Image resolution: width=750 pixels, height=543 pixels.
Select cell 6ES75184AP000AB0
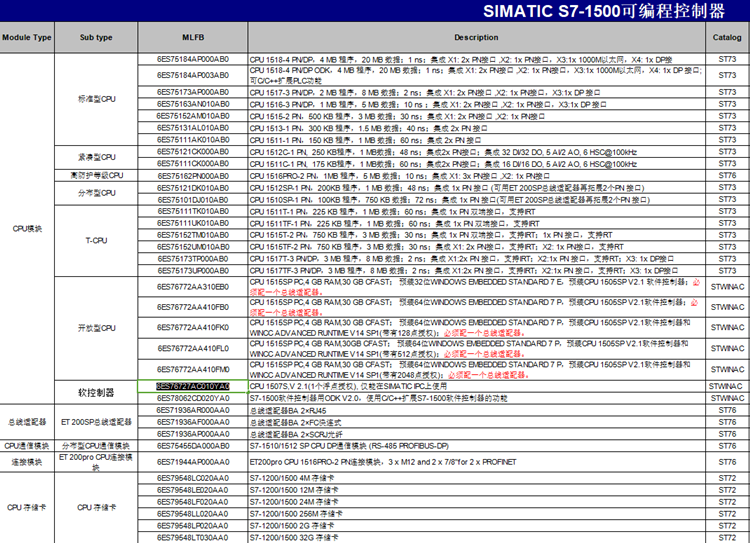[193, 59]
